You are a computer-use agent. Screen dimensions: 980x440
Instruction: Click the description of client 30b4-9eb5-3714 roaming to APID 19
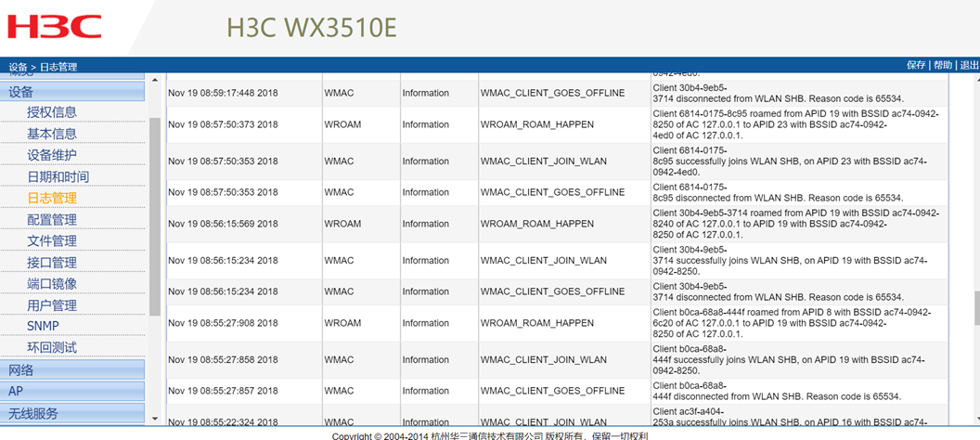[795, 224]
